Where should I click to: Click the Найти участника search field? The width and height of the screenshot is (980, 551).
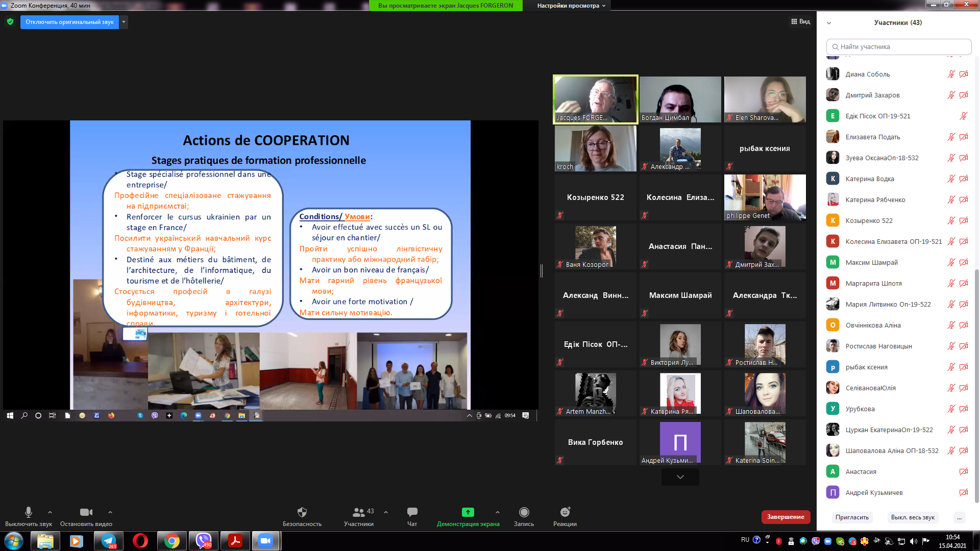pos(898,47)
